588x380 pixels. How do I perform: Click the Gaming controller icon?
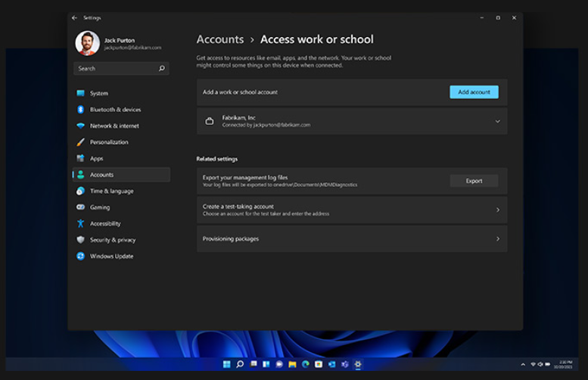pos(81,207)
